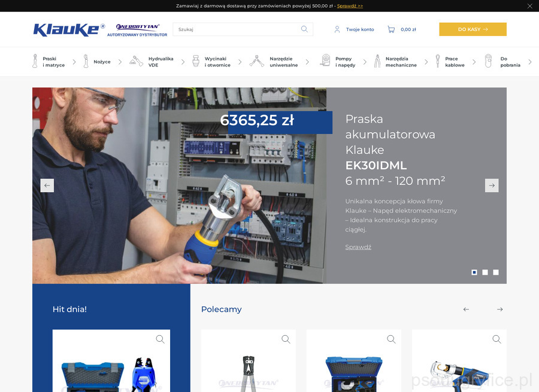Image resolution: width=539 pixels, height=392 pixels.
Task: Select the first slider dot
Action: pyautogui.click(x=474, y=272)
